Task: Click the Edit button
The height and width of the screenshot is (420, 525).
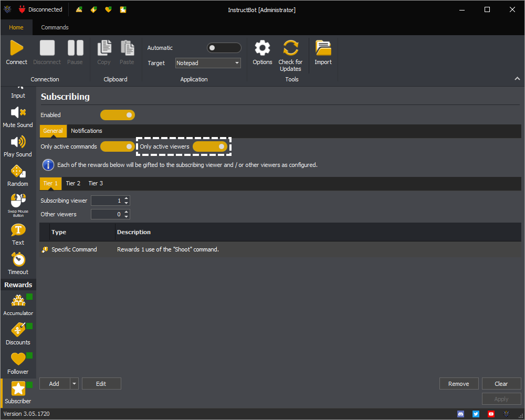Action: point(101,384)
